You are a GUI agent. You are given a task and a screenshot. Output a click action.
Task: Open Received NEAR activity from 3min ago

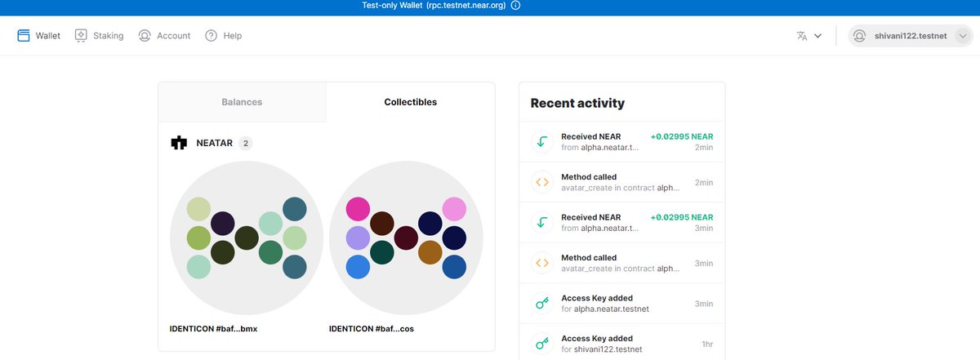point(621,222)
